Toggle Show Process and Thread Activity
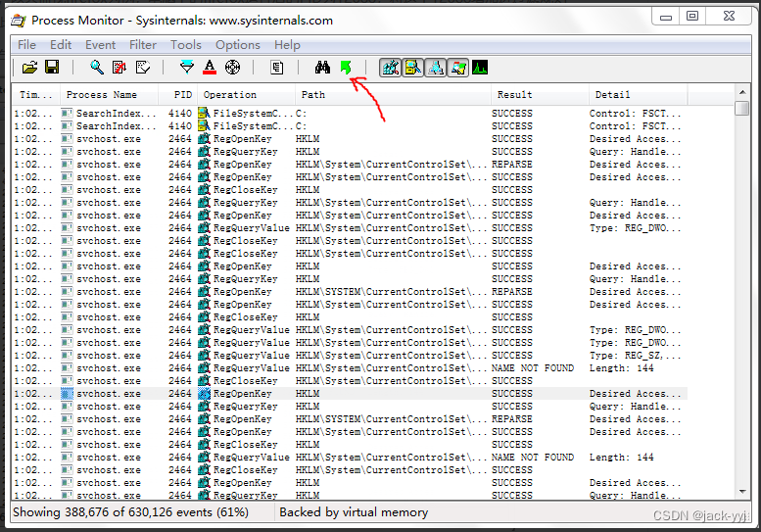 457,68
